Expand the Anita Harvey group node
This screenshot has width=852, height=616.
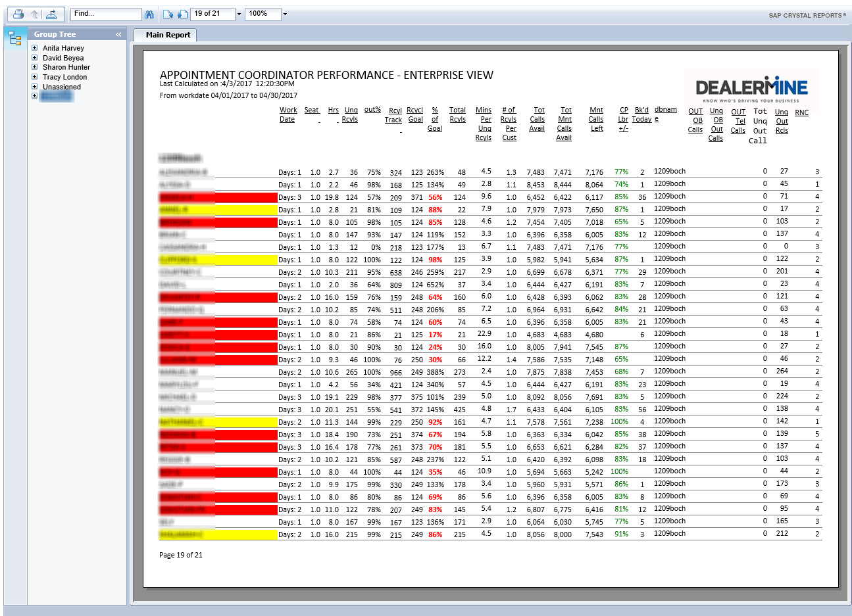coord(34,48)
